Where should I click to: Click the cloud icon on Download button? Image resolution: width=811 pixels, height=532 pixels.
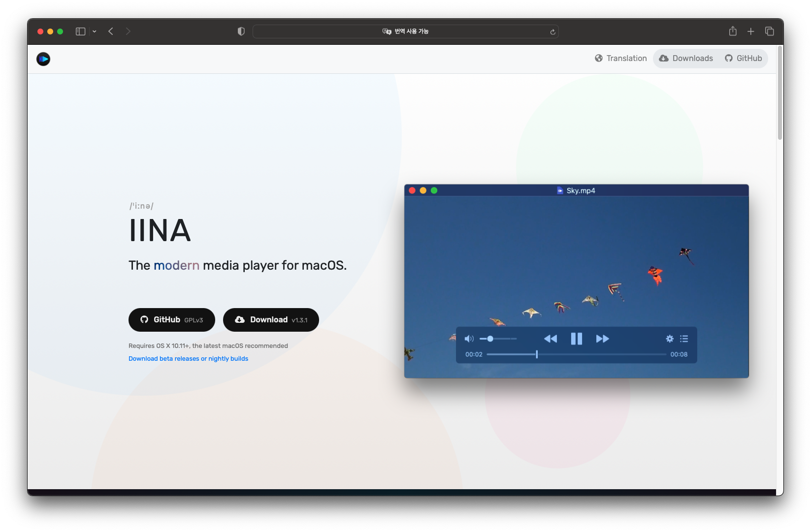click(240, 320)
